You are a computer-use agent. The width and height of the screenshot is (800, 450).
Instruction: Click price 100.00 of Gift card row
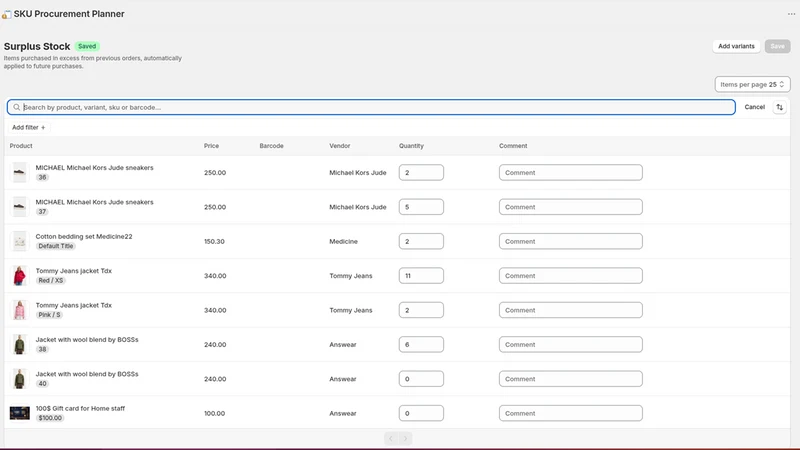point(214,413)
